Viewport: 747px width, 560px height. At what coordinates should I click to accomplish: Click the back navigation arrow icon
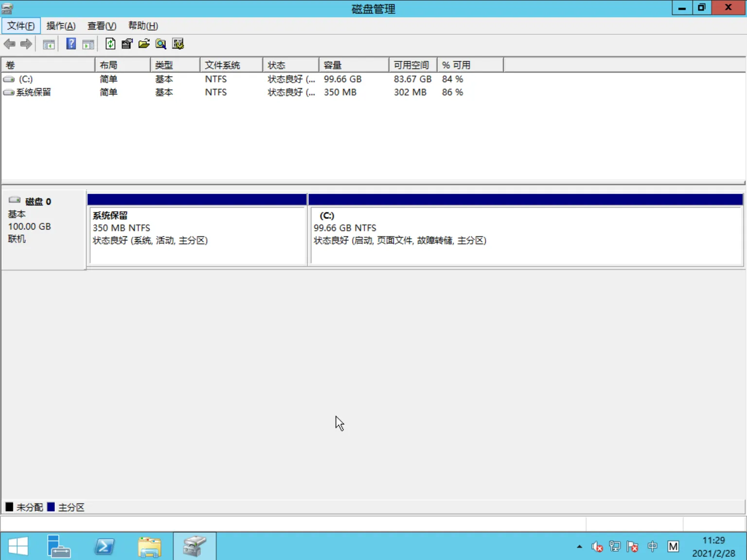click(9, 44)
